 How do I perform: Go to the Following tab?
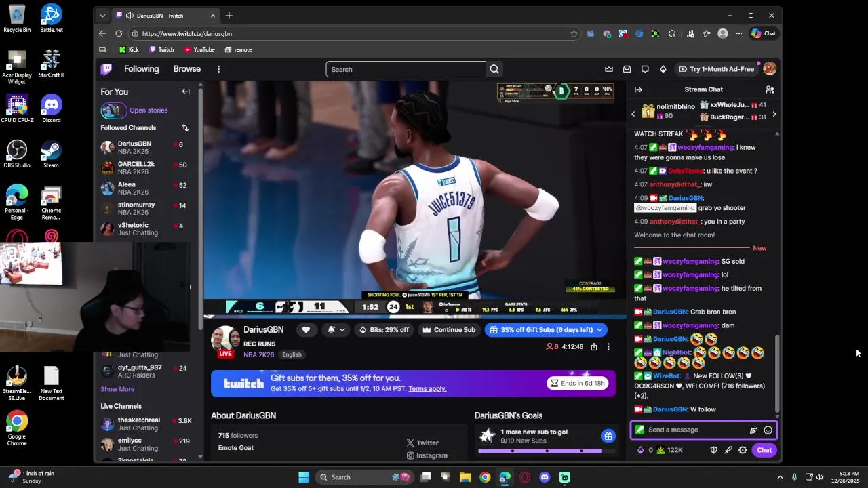click(141, 69)
